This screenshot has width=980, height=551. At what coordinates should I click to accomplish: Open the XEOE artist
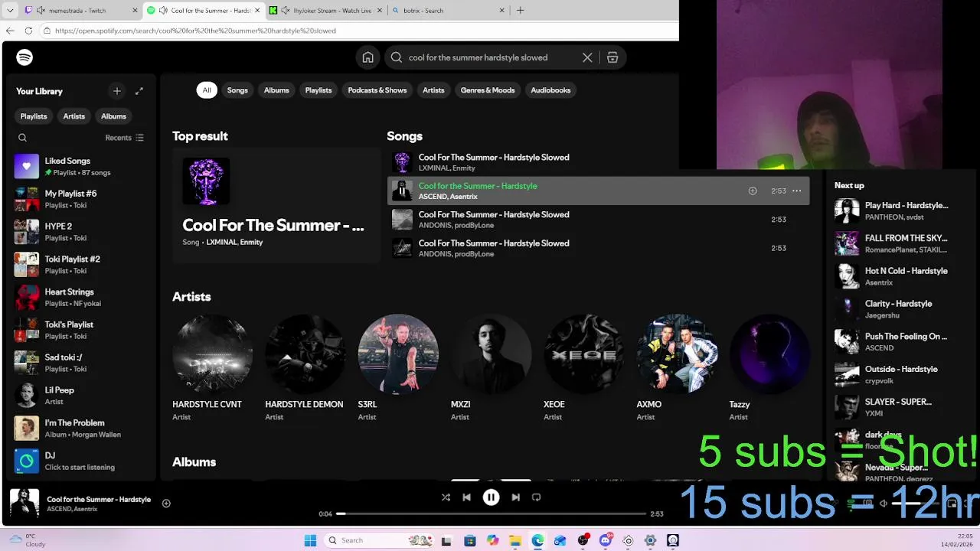(x=583, y=368)
